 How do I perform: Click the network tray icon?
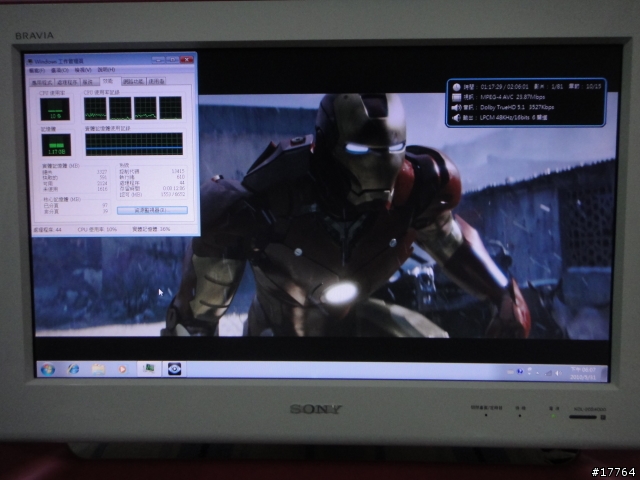click(549, 373)
